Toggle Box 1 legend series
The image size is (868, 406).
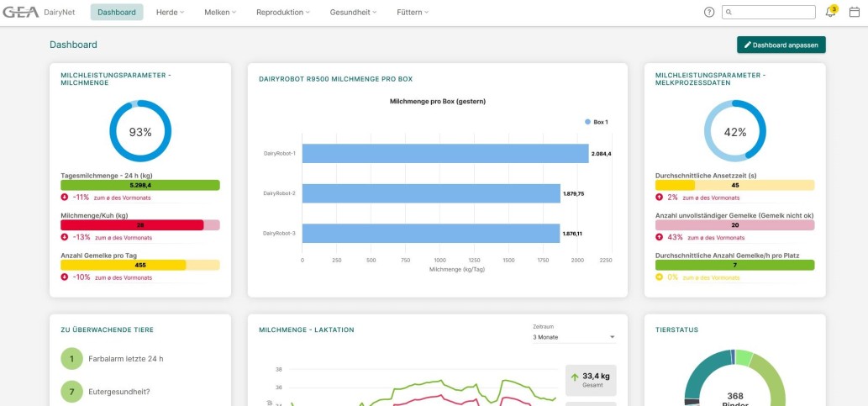(x=597, y=122)
